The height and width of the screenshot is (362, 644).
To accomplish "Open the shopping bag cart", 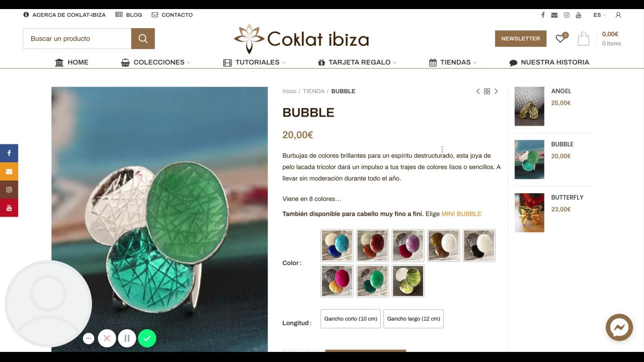I will 583,39.
